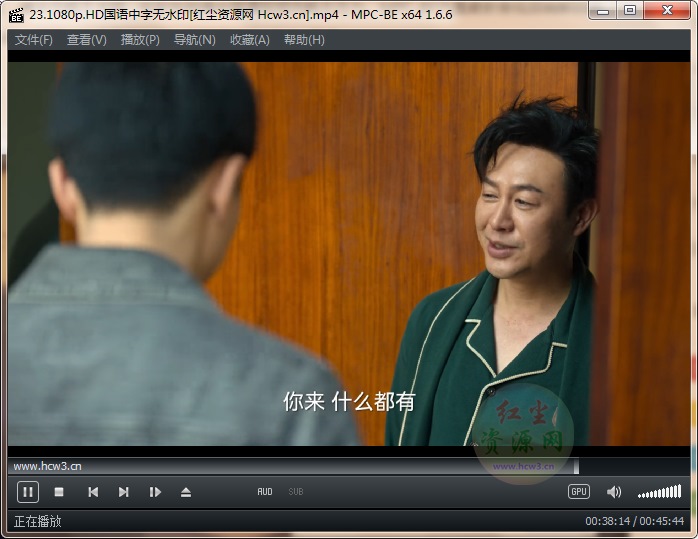Click the eject/open file icon
Screen dimensions: 698x539
[x=186, y=492]
